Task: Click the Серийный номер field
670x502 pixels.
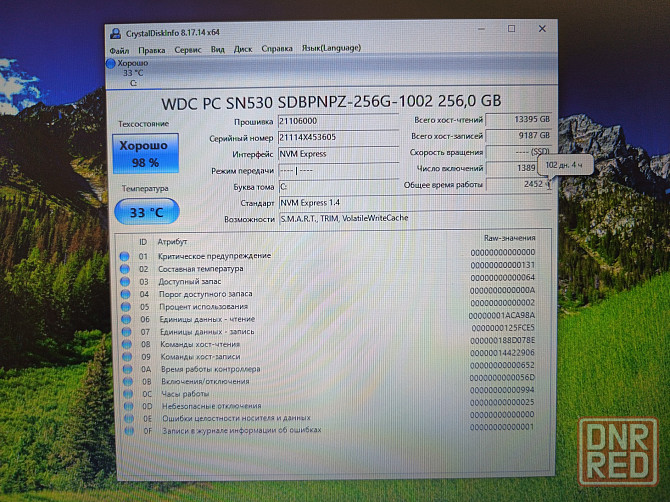Action: pos(338,138)
